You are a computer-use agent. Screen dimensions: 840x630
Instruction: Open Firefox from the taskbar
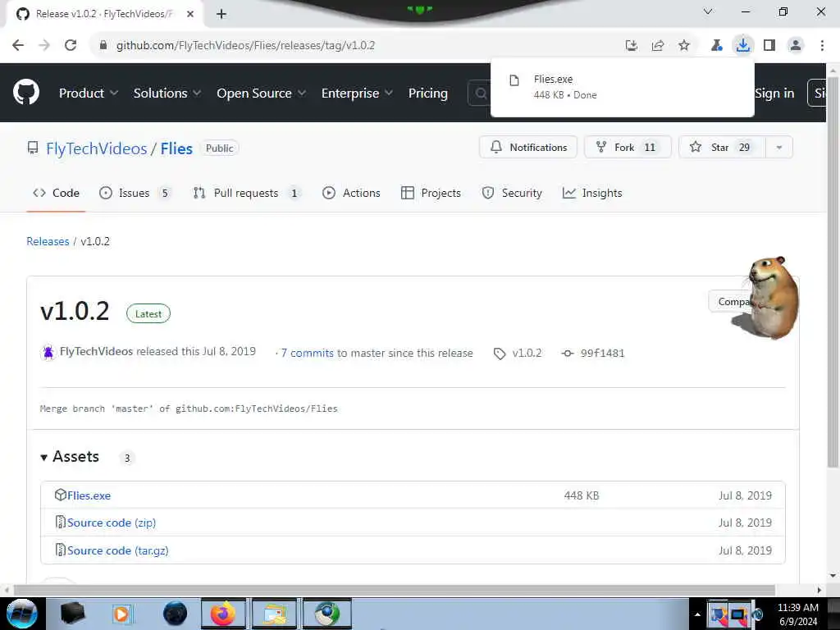[x=223, y=614]
